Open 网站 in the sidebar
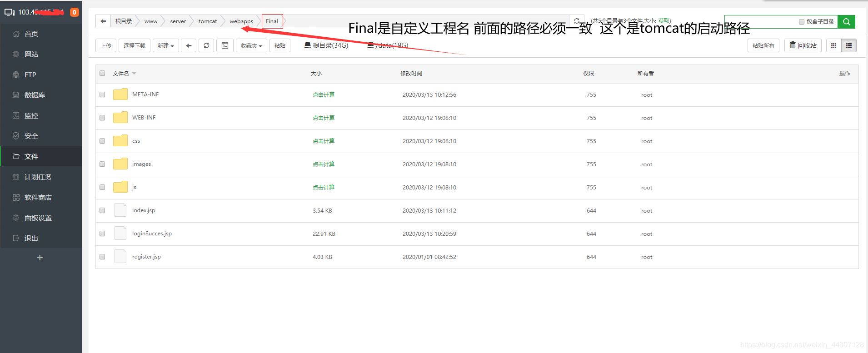The image size is (868, 353). coord(41,54)
